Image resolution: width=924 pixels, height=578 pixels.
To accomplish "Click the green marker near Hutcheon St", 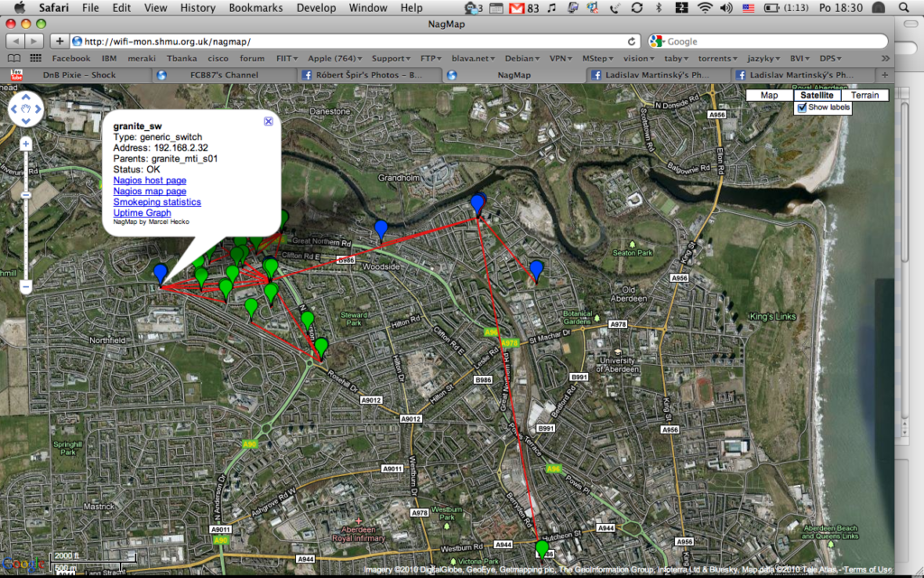I will pyautogui.click(x=542, y=550).
